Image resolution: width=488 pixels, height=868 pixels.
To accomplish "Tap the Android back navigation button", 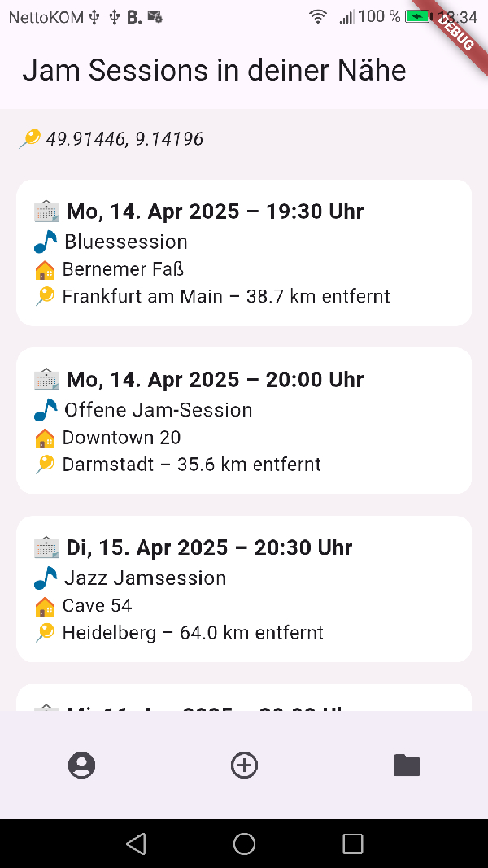I will [136, 844].
